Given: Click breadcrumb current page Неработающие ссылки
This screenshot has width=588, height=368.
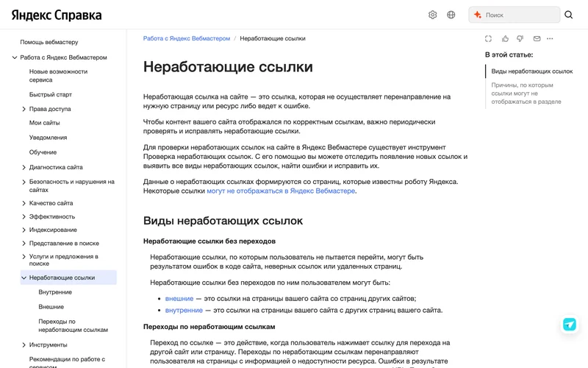Looking at the screenshot, I should [273, 38].
